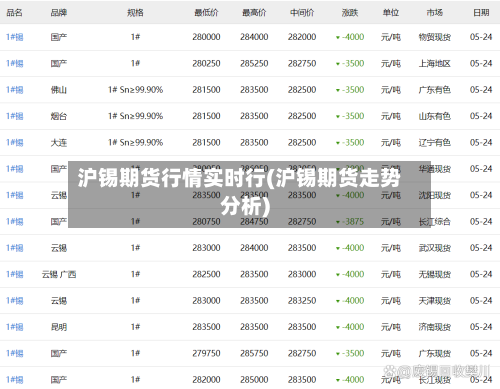Select the 280000 lowest price cell
Viewport: 500px width, 389px height.
(206, 37)
